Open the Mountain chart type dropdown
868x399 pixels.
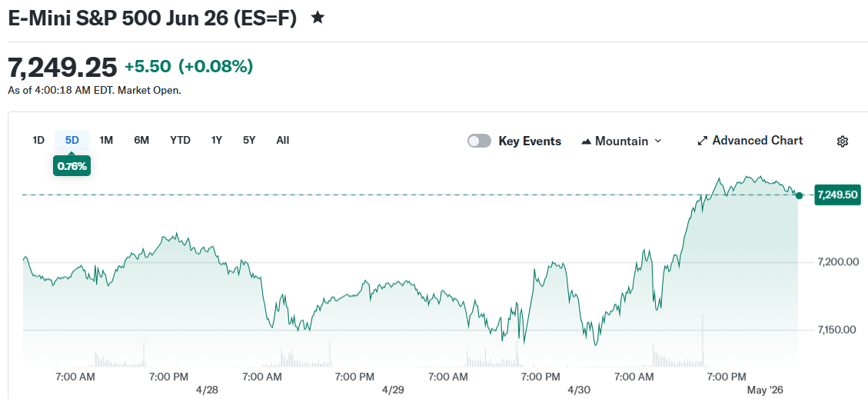click(621, 141)
